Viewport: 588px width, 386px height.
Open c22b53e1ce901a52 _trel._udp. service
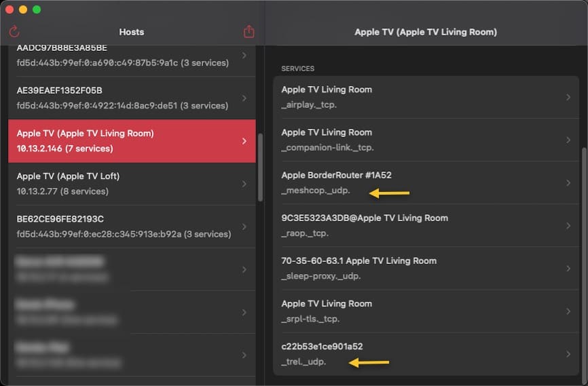426,353
